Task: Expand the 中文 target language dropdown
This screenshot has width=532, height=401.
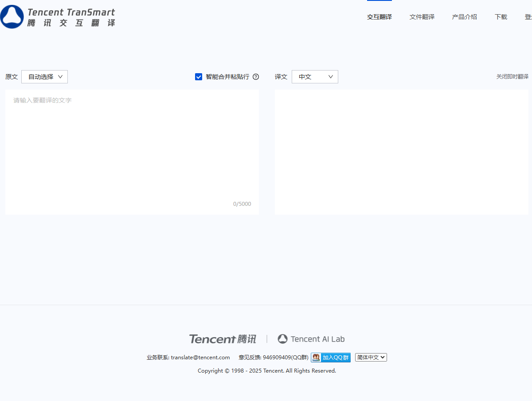Action: click(315, 77)
